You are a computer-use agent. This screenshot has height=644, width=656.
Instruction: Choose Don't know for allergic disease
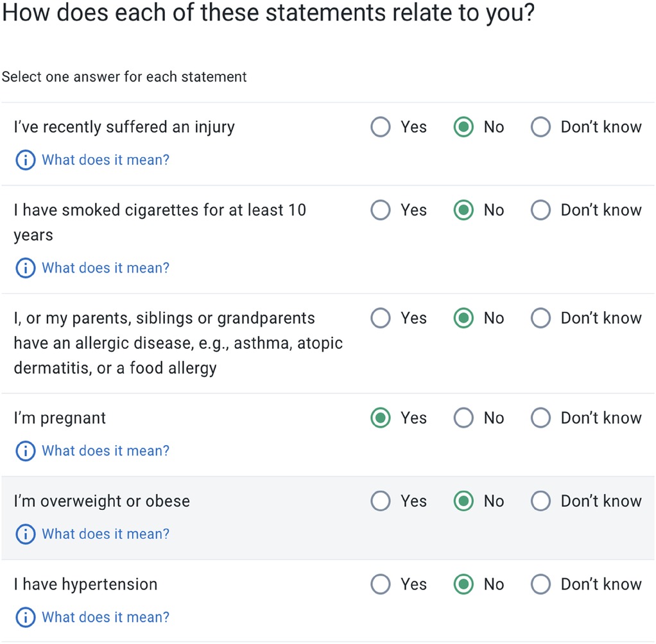pos(540,318)
